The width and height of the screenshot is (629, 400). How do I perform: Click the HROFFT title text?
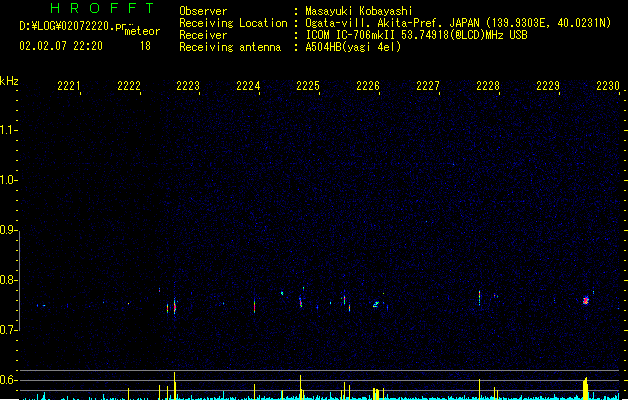pos(103,8)
